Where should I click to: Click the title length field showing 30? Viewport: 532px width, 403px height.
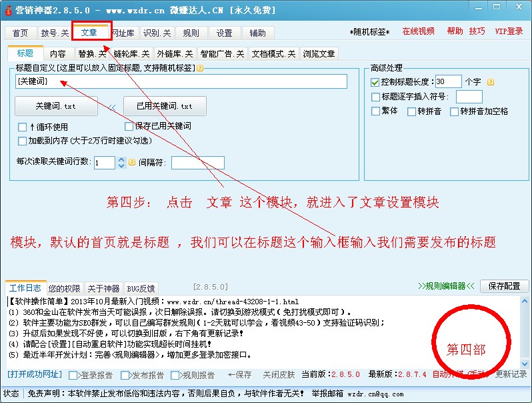[449, 82]
